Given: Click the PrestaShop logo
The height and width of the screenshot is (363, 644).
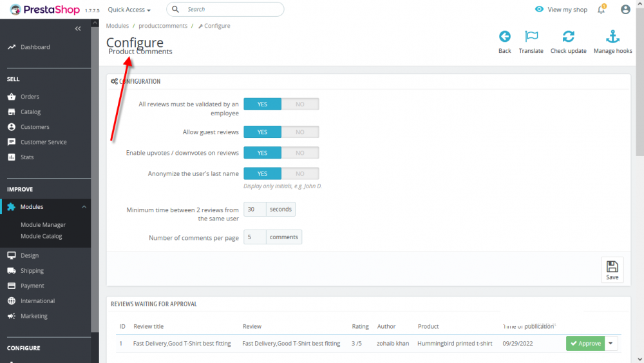Looking at the screenshot, I should [44, 10].
